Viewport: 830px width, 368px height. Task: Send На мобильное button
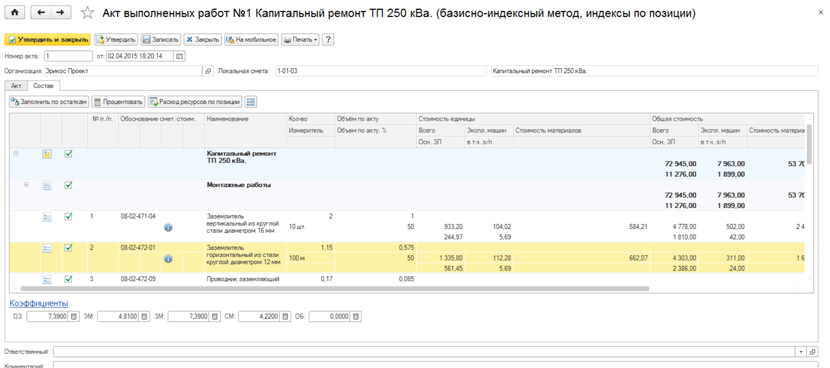pos(251,40)
